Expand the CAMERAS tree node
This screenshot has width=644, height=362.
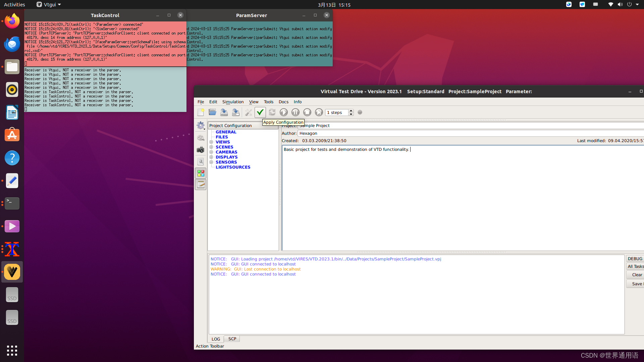click(211, 152)
